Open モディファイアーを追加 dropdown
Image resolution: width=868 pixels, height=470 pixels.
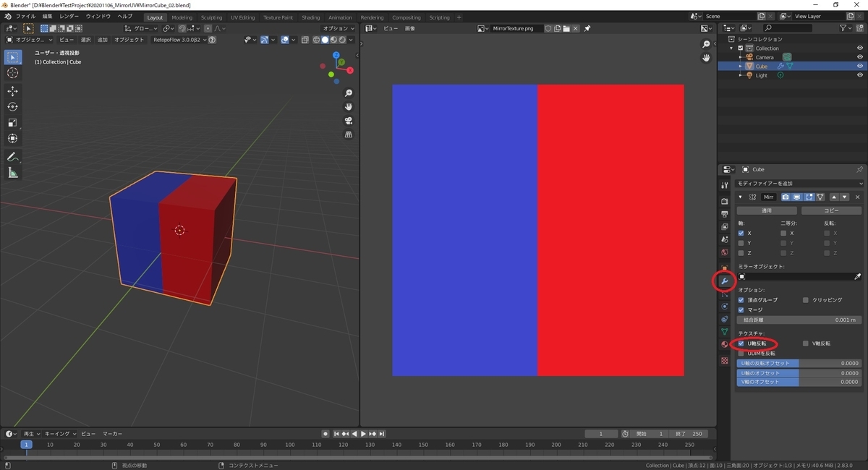(800, 184)
